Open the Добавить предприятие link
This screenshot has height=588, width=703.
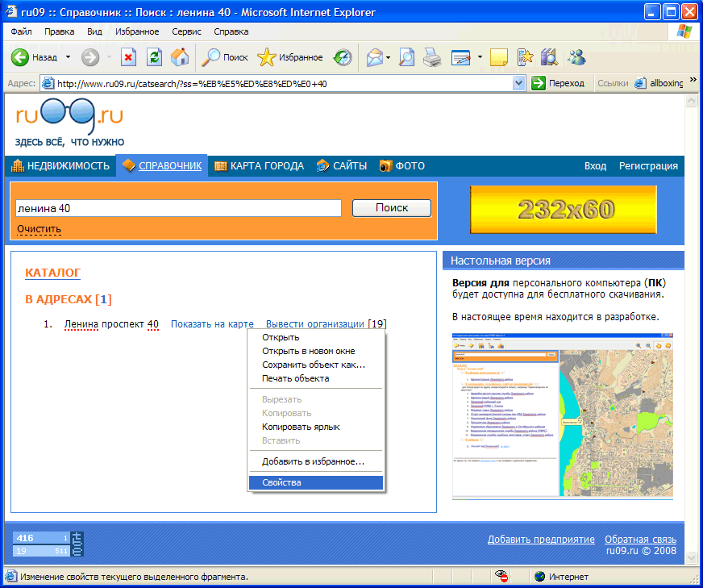pyautogui.click(x=541, y=540)
